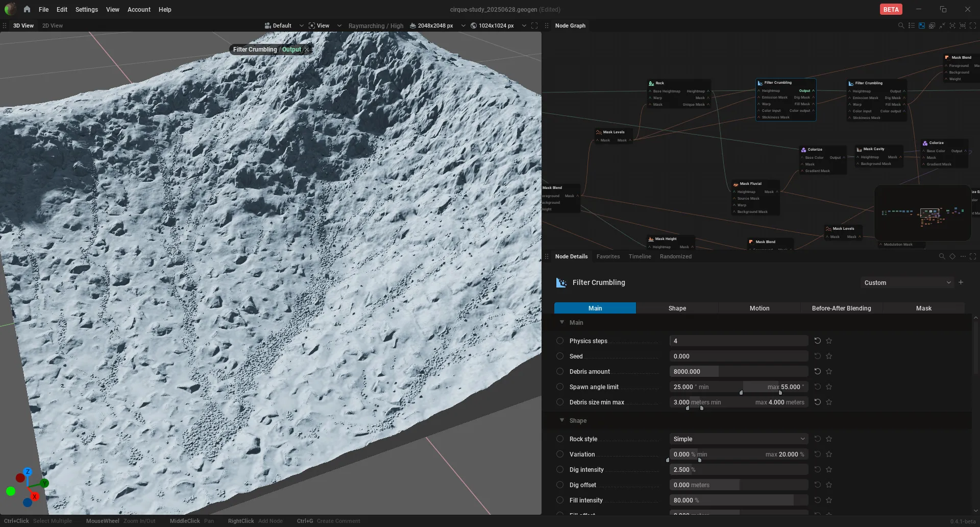Switch to the Motion tab

pyautogui.click(x=759, y=308)
